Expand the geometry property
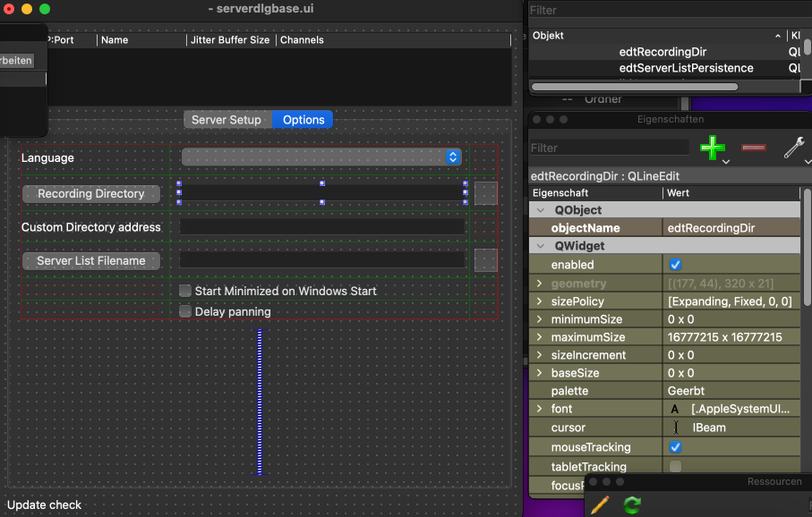The height and width of the screenshot is (517, 812). tap(539, 284)
